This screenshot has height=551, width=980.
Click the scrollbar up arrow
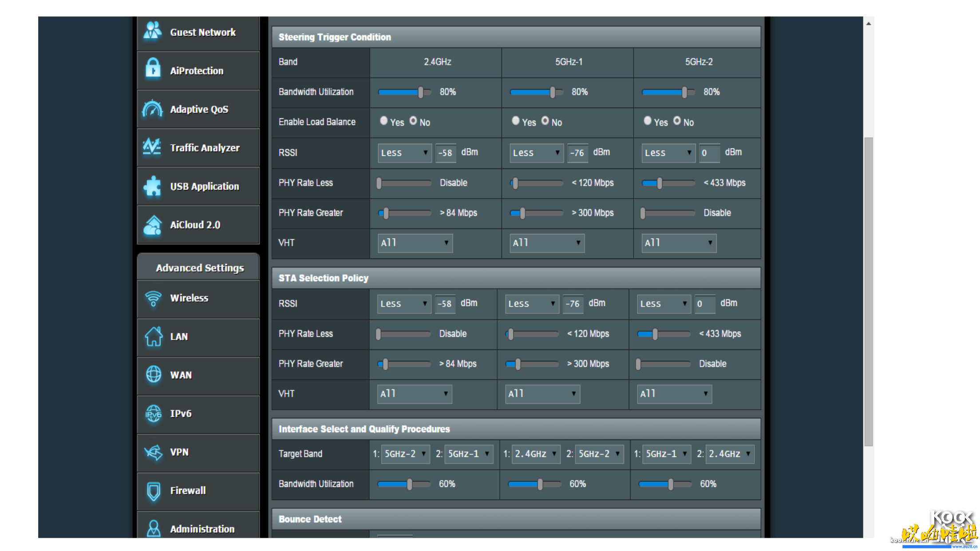[869, 24]
